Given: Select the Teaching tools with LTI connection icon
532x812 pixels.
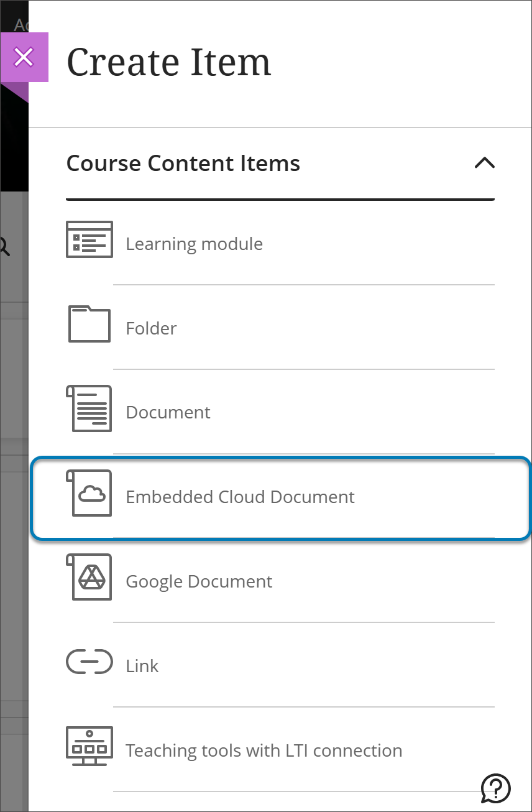Looking at the screenshot, I should [x=89, y=747].
